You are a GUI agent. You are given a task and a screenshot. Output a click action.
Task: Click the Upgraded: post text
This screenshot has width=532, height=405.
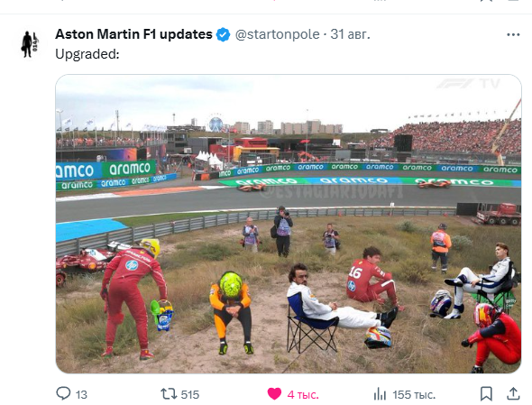tap(87, 54)
